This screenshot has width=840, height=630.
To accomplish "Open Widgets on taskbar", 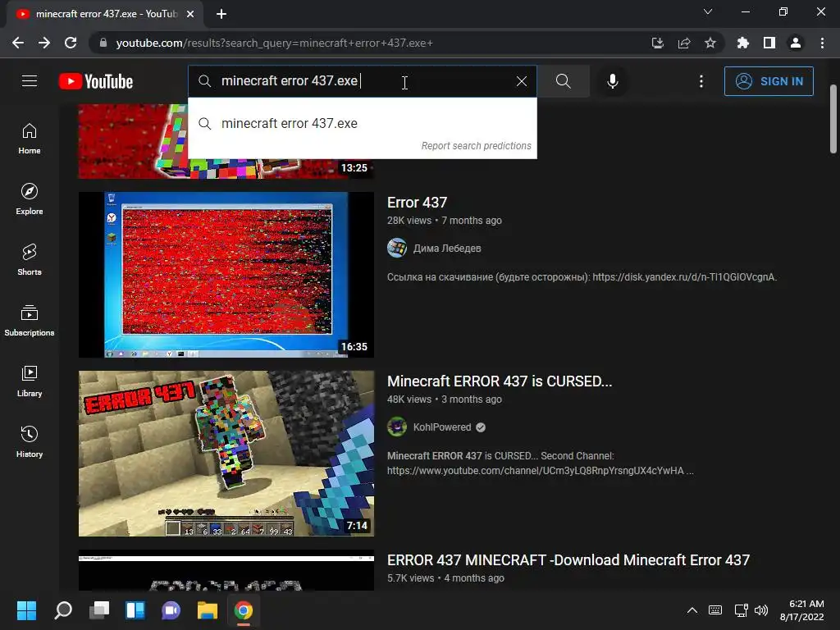I will tap(135, 610).
